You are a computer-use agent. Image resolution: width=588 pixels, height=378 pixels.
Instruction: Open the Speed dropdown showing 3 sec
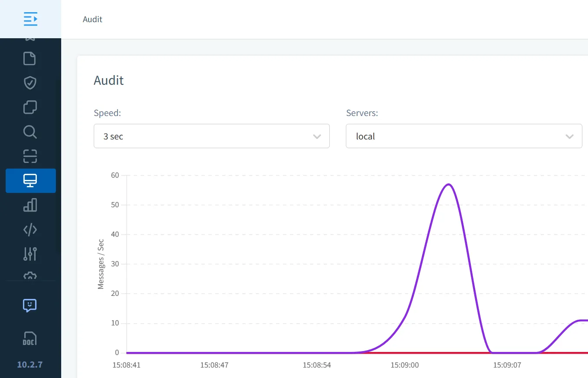211,136
